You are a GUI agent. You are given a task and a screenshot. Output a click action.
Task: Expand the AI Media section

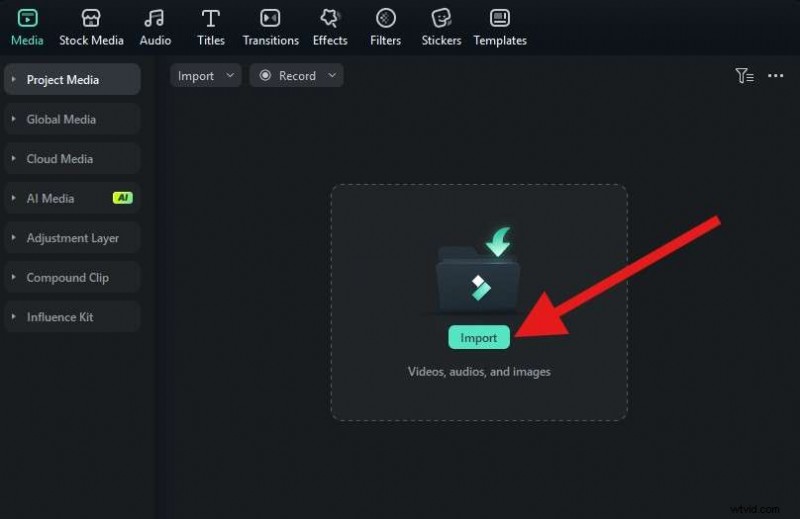click(x=50, y=198)
